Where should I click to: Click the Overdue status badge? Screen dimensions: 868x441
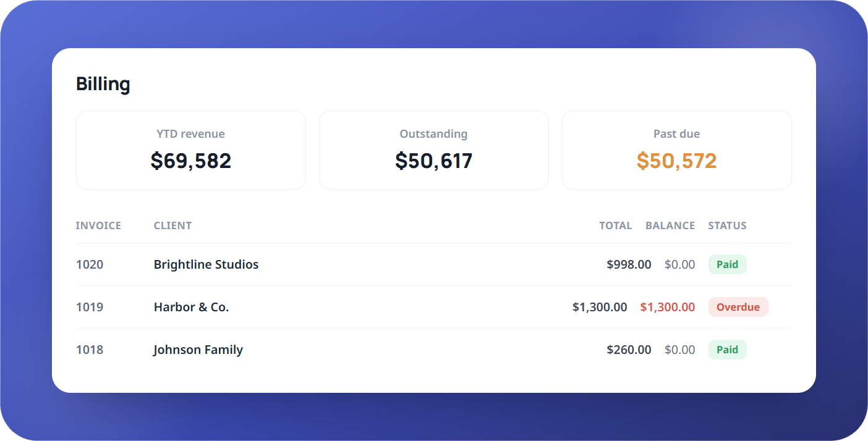738,307
